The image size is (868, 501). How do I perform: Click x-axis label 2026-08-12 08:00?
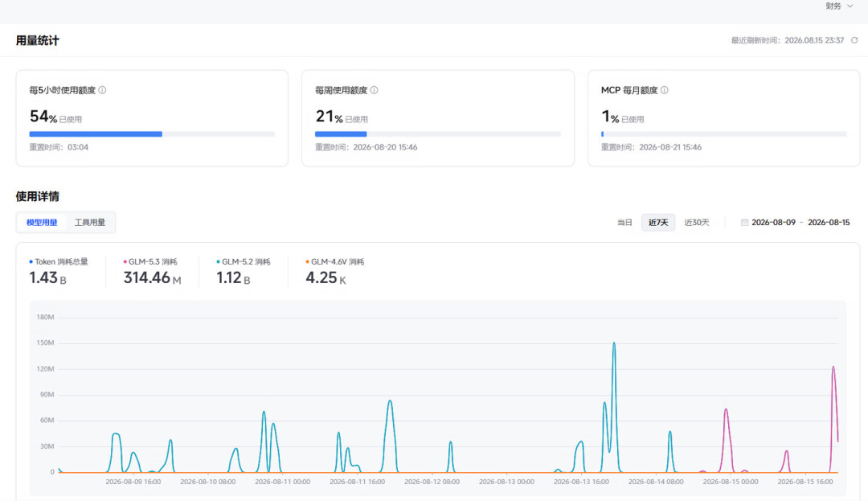click(432, 482)
